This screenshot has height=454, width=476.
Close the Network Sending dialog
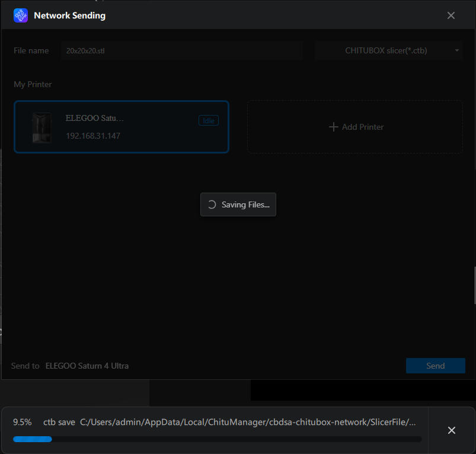[451, 15]
